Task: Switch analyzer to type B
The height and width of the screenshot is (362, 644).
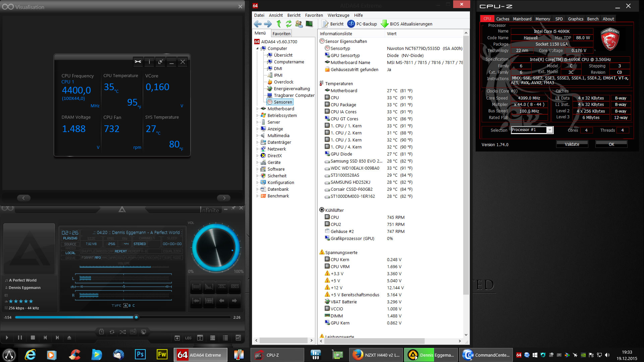Action: [129, 305]
